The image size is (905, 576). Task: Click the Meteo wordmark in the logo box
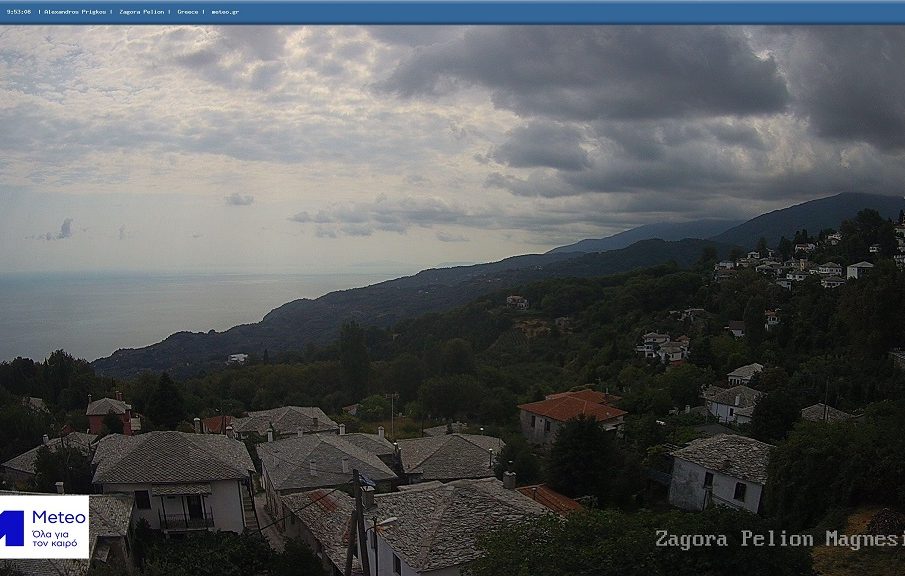click(x=58, y=517)
